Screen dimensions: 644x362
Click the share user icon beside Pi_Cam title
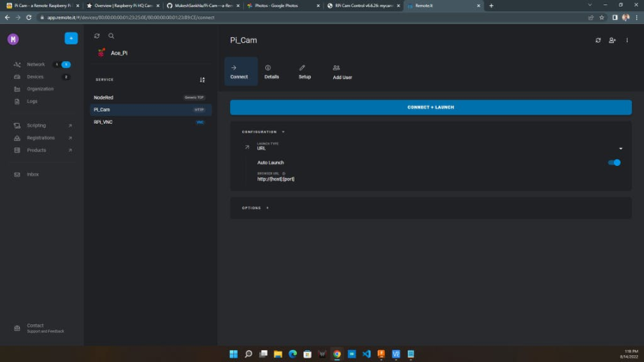(612, 40)
